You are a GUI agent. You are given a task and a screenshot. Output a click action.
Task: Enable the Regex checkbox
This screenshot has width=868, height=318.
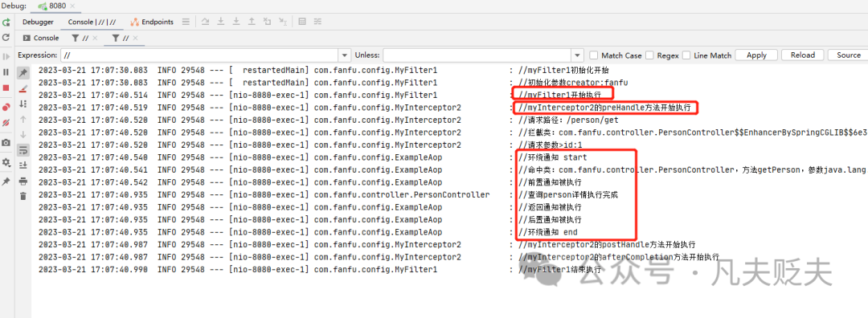(x=649, y=55)
